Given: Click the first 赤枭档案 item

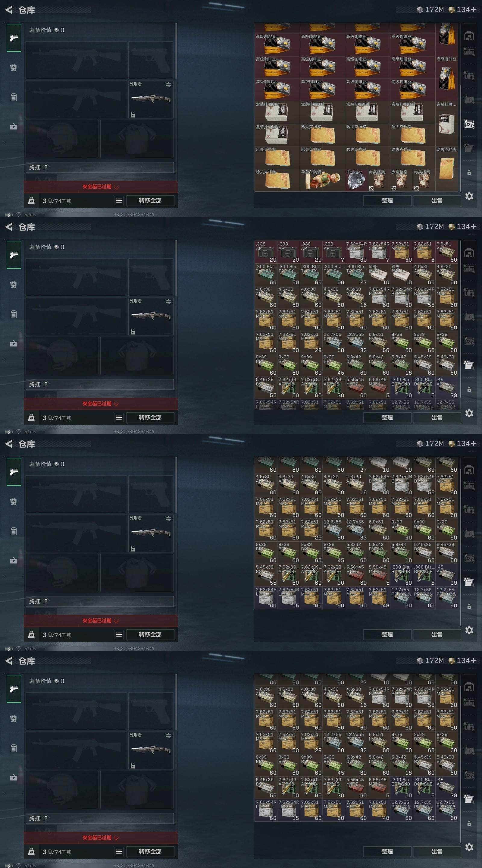Looking at the screenshot, I should pyautogui.click(x=379, y=180).
